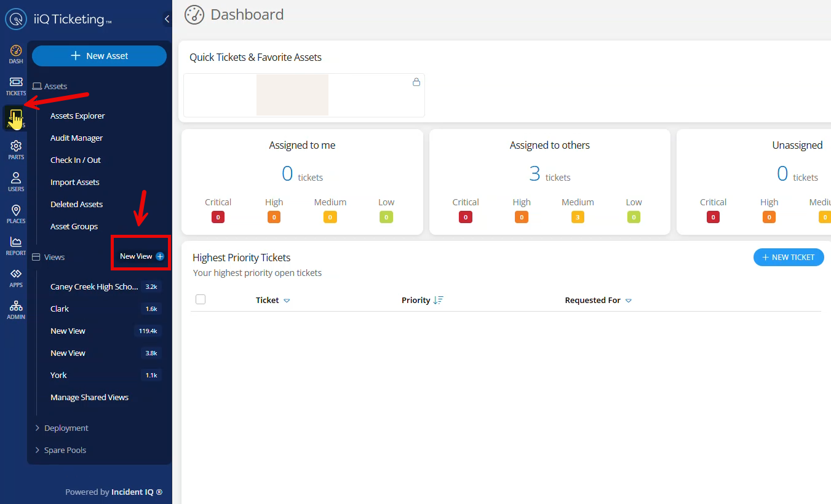Expand the Deployment section
831x504 pixels.
(66, 428)
